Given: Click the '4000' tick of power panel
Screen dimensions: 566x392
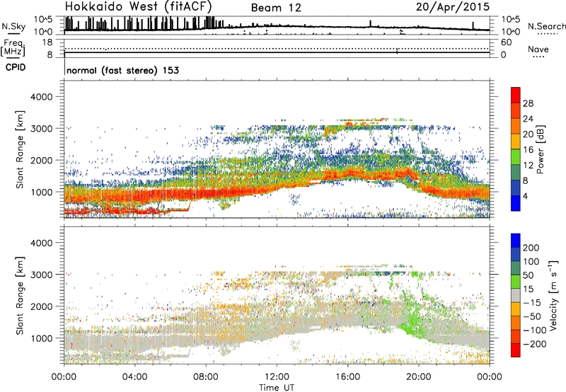Looking at the screenshot, I should [x=41, y=97].
